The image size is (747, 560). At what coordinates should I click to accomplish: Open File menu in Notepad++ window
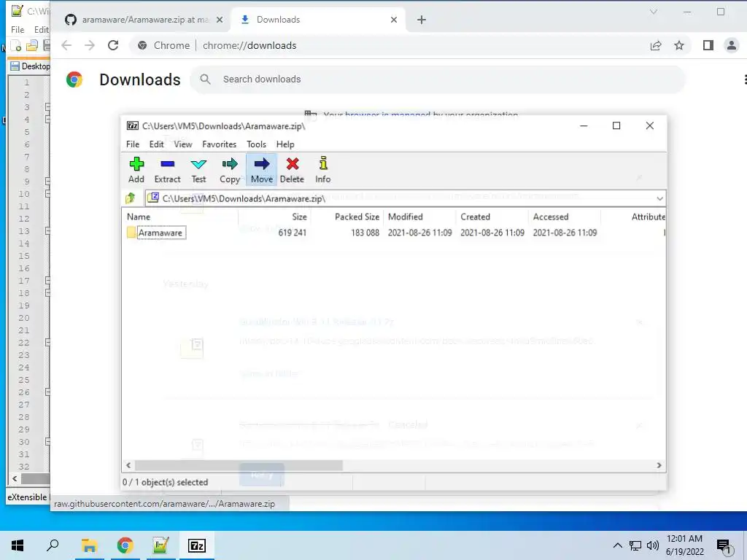pos(18,29)
